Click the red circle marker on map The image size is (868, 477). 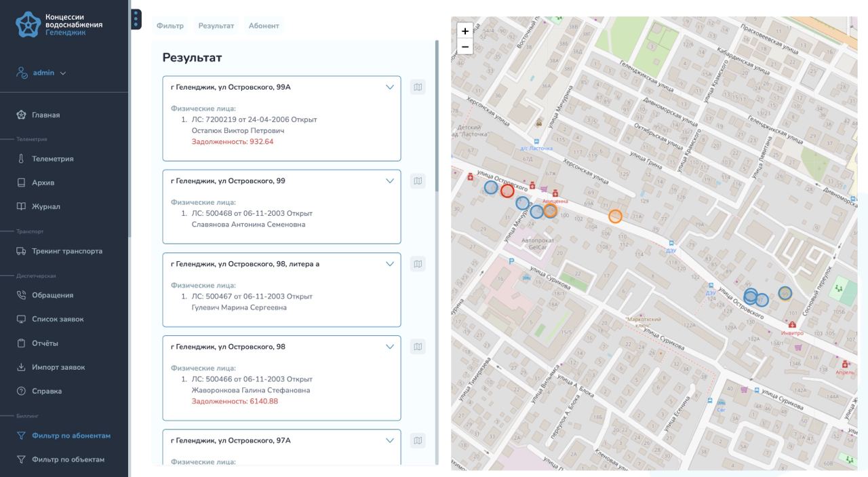tap(507, 191)
